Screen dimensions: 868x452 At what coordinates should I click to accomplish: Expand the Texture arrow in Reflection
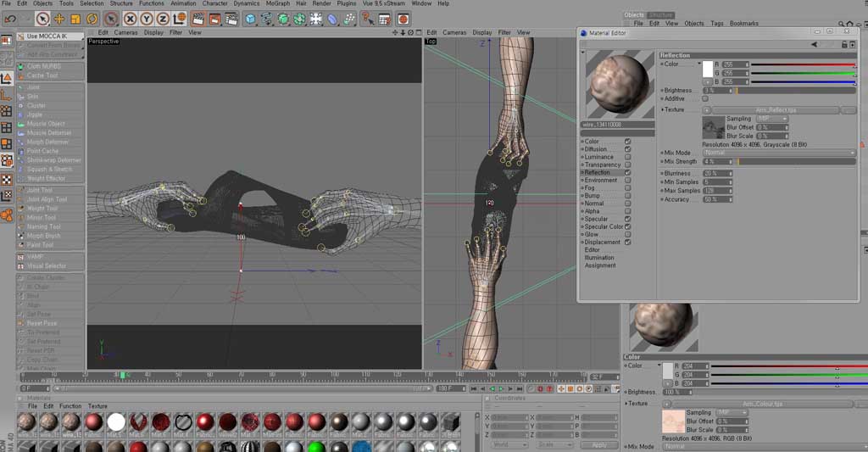[662, 109]
